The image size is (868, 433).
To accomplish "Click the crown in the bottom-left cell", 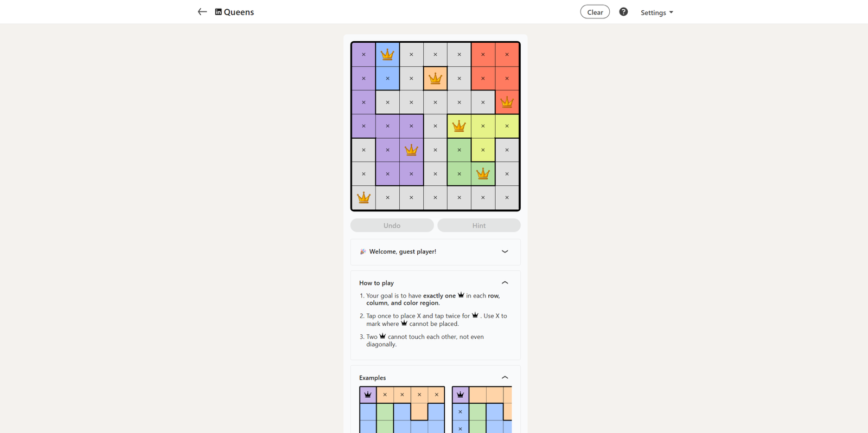I will pos(363,198).
